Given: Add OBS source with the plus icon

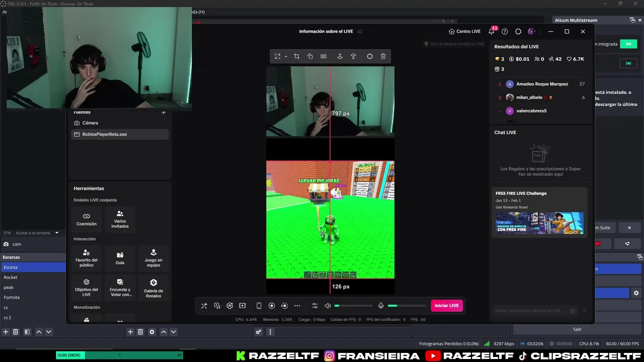Looking at the screenshot, I should click(x=130, y=332).
